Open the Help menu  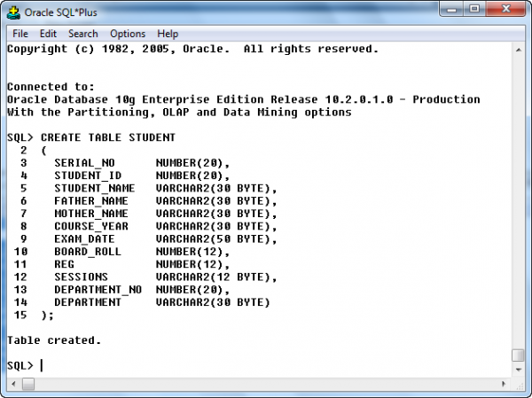[168, 34]
